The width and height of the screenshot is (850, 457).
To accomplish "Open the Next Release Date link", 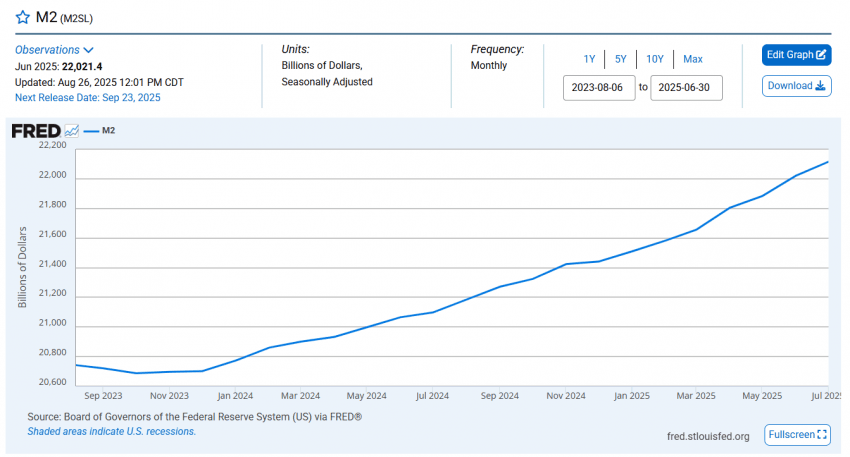I will [87, 98].
